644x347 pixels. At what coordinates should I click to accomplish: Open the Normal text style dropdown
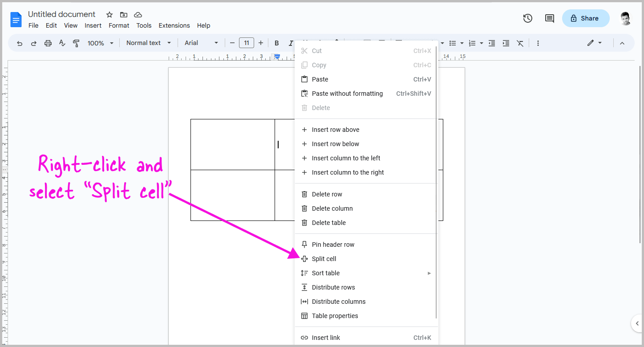[147, 43]
